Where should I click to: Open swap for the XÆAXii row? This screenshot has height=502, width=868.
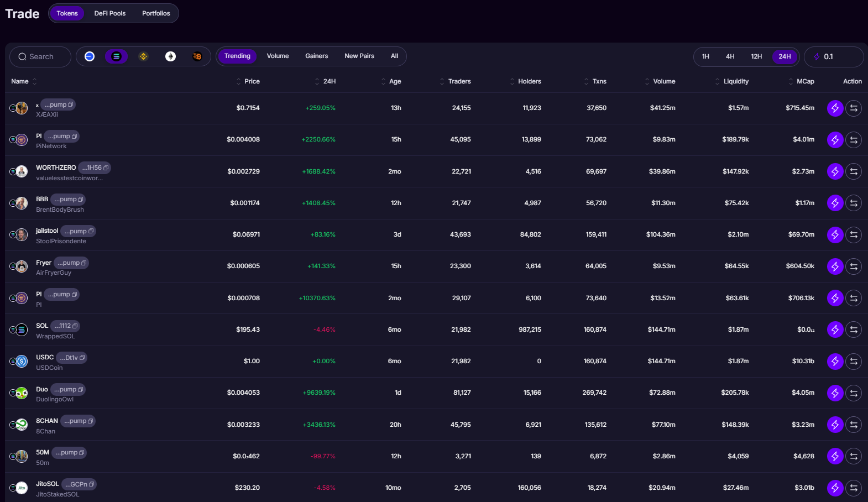tap(854, 108)
